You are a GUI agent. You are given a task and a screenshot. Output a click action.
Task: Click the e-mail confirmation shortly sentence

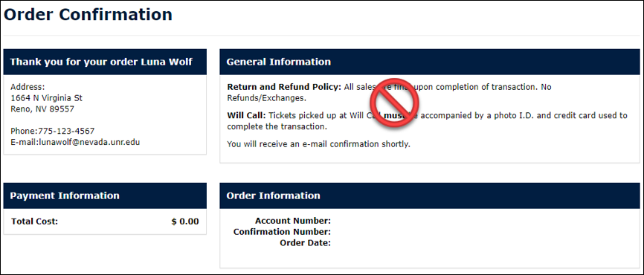point(319,144)
